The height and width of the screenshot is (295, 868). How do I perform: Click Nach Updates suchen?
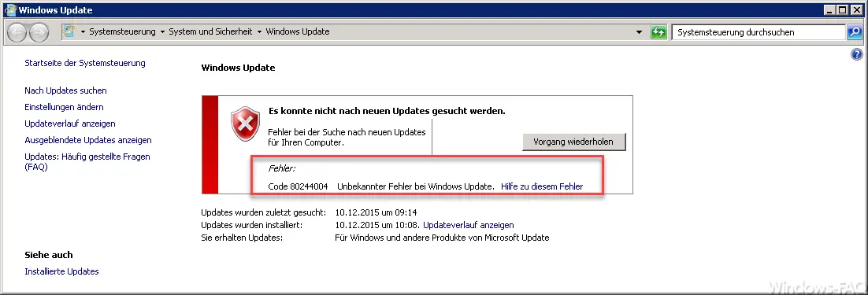coord(66,90)
